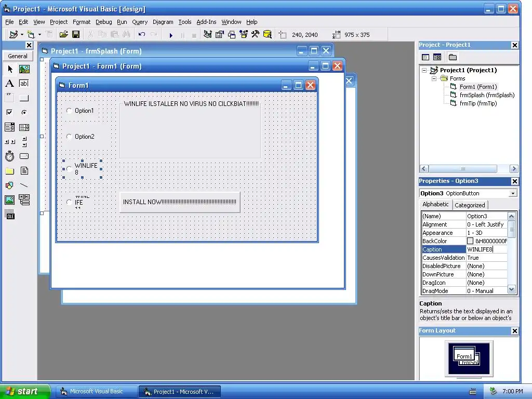Select the VScrollBar tool
The height and width of the screenshot is (399, 532).
point(24,141)
